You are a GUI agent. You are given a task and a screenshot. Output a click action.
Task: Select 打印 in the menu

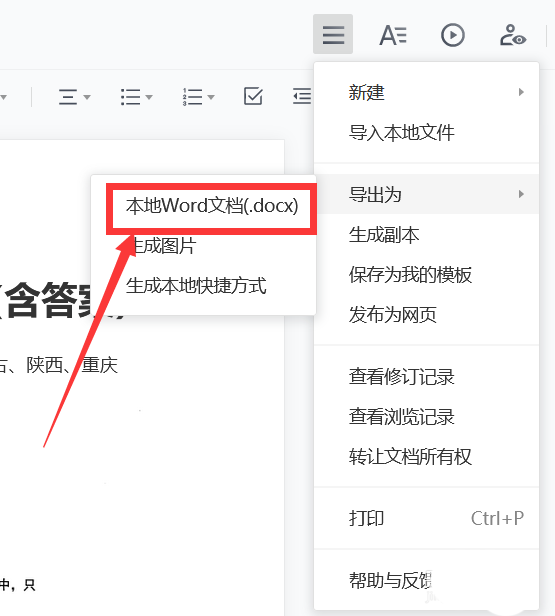click(x=426, y=518)
